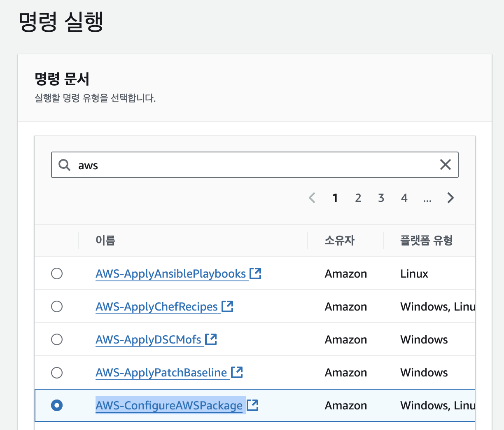Click external link icon for AWS-ApplyPatchBaseline
This screenshot has width=504, height=430.
[x=237, y=372]
